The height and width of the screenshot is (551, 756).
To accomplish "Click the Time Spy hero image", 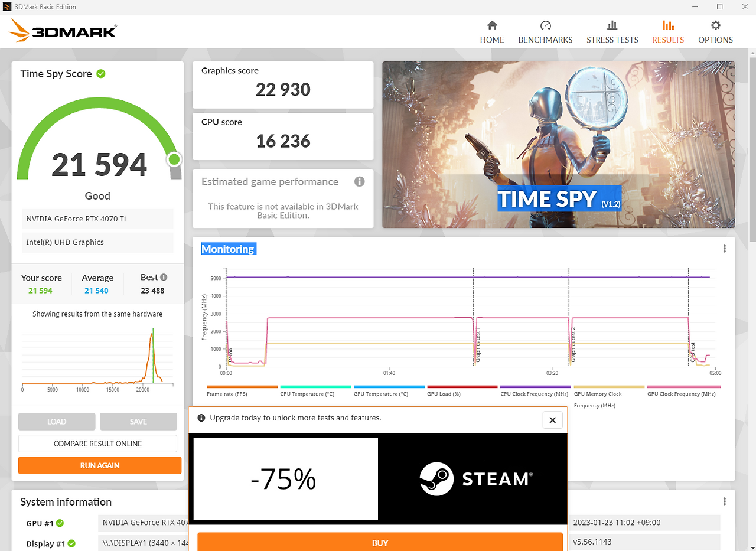I will (x=559, y=145).
